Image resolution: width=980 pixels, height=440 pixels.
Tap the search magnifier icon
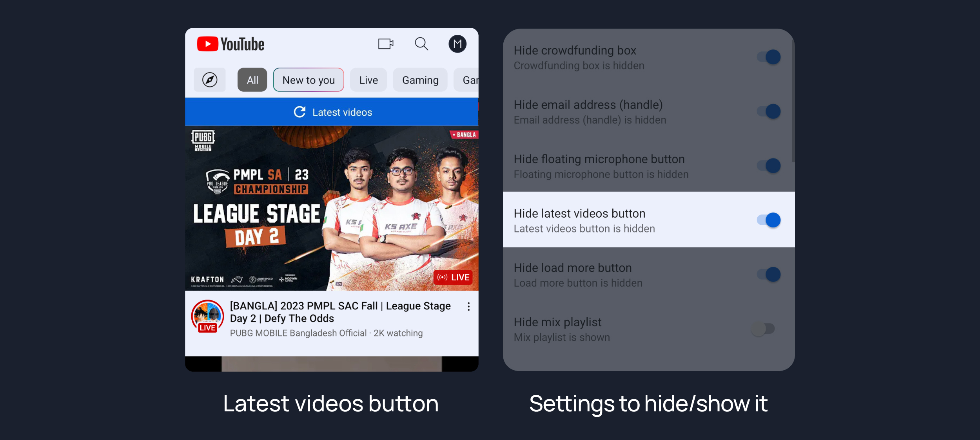pyautogui.click(x=421, y=44)
